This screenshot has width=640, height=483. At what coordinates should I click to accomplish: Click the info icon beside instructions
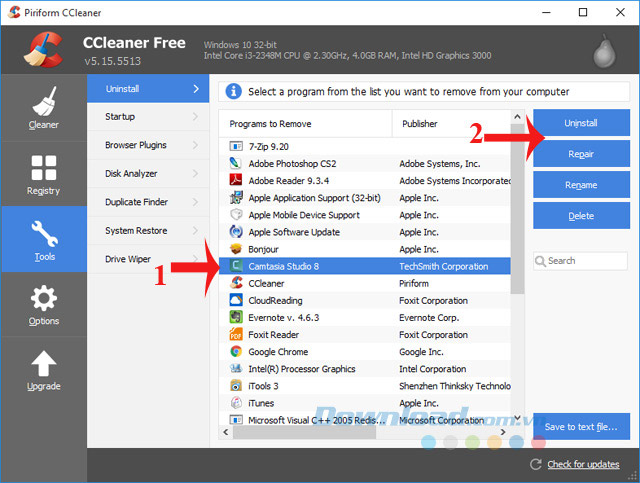[x=233, y=91]
